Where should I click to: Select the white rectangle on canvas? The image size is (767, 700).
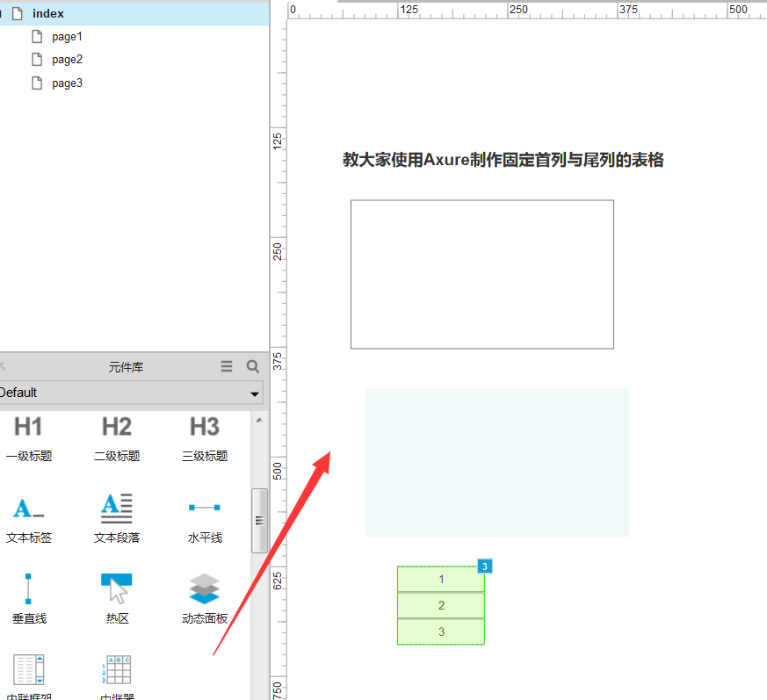pos(481,274)
